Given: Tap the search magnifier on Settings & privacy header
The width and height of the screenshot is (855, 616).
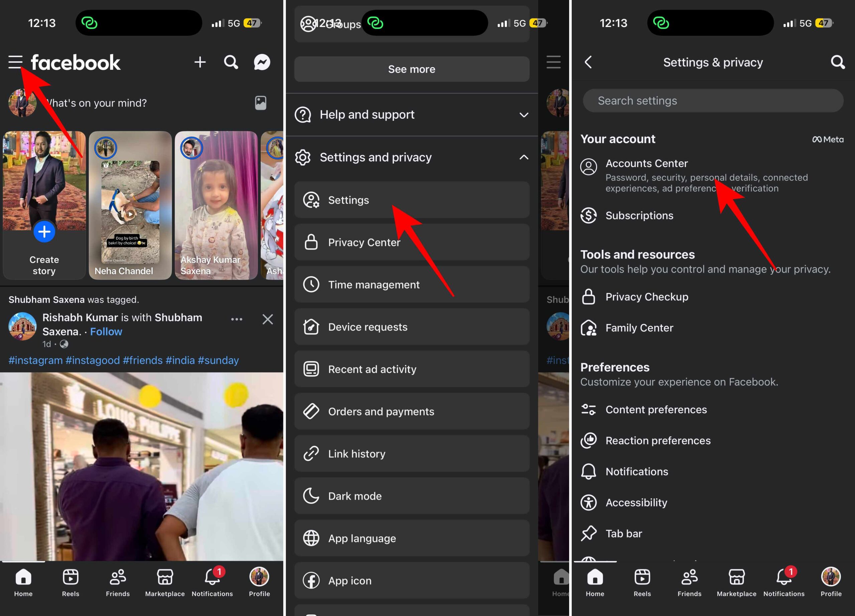Looking at the screenshot, I should pos(838,62).
